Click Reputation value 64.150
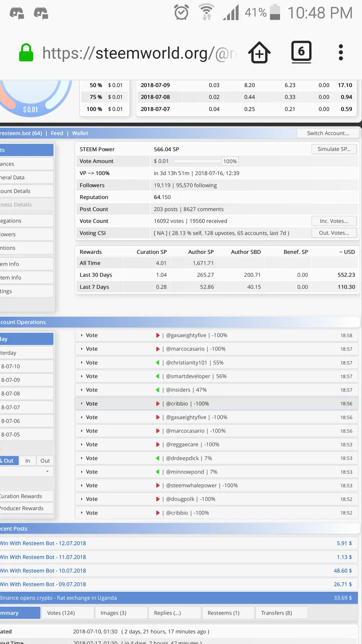The height and width of the screenshot is (644, 362). (x=162, y=197)
